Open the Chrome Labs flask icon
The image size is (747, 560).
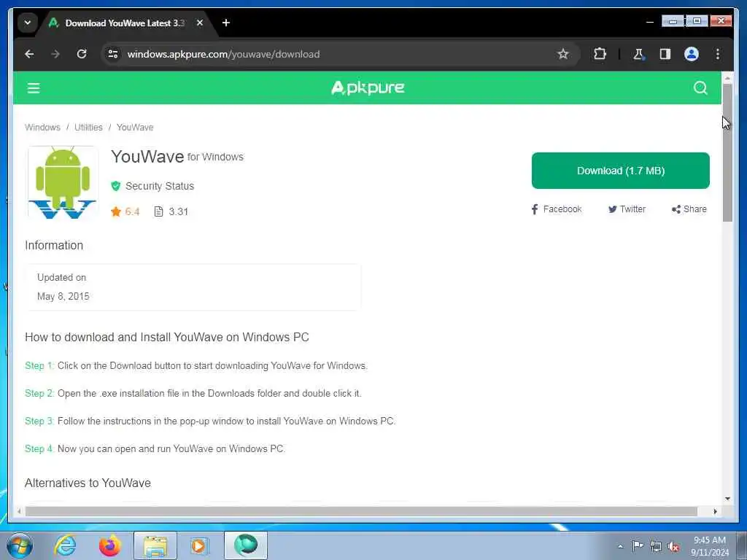tap(639, 54)
